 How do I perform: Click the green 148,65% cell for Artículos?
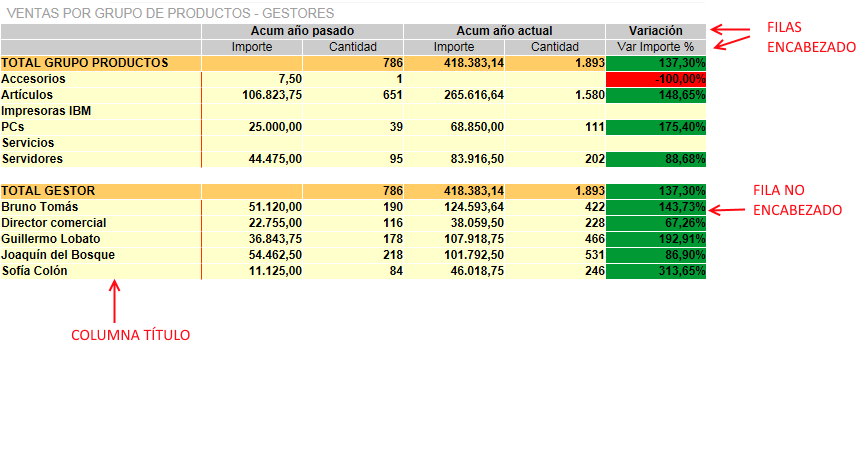pyautogui.click(x=655, y=95)
